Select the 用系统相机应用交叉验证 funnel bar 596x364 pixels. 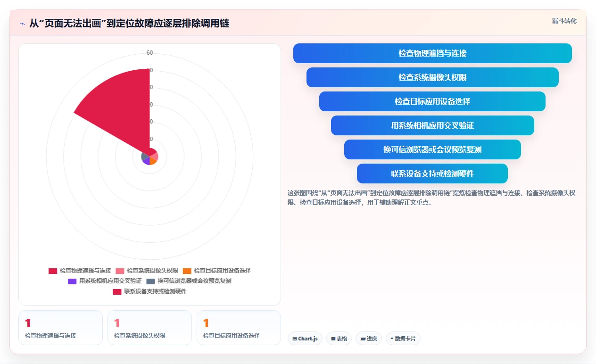[x=432, y=125]
